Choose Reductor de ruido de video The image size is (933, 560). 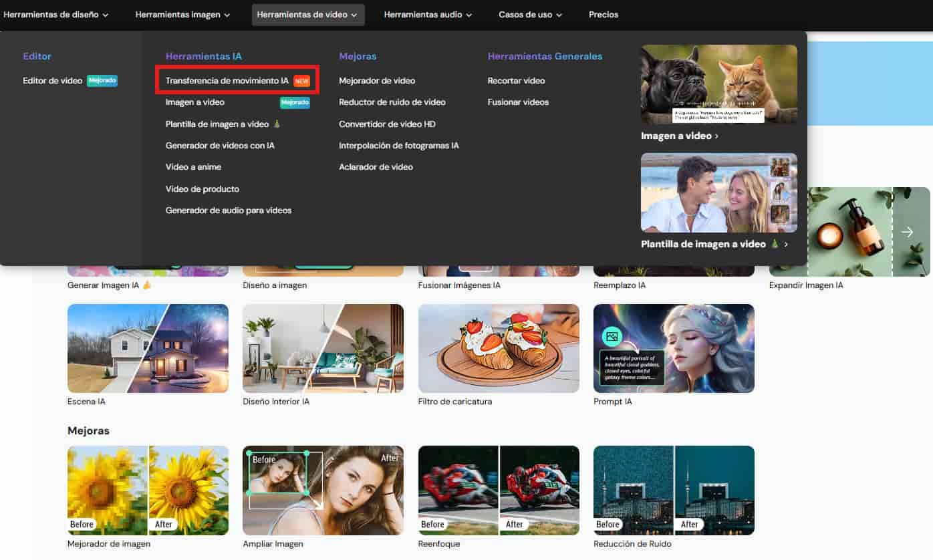coord(392,102)
